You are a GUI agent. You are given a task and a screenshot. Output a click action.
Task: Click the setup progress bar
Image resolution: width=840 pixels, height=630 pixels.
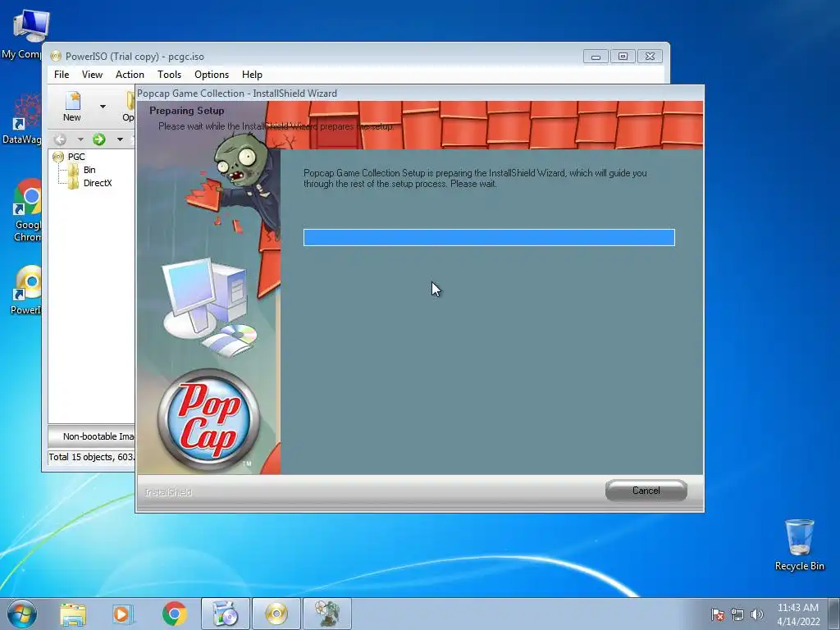pos(489,237)
